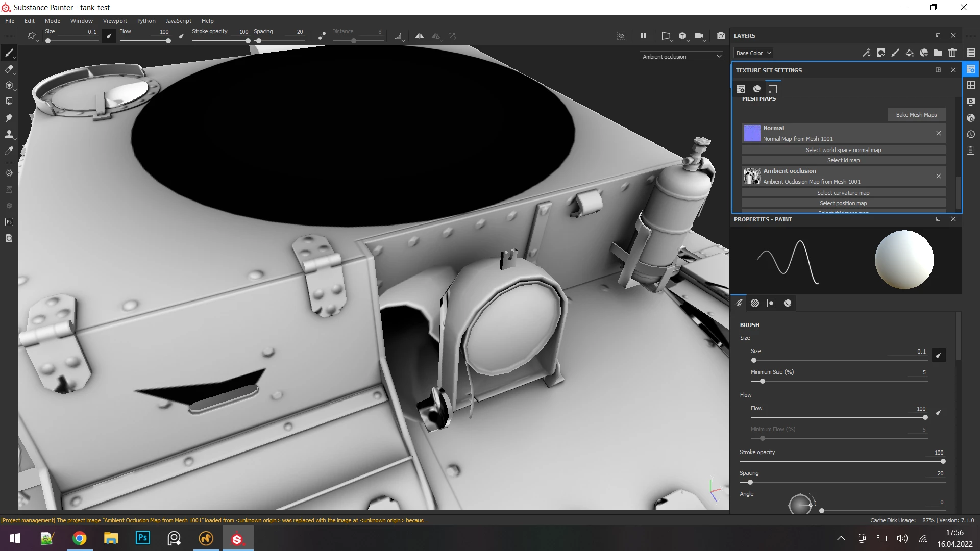The height and width of the screenshot is (551, 980).
Task: Pause the engine rendering
Action: pyautogui.click(x=644, y=36)
